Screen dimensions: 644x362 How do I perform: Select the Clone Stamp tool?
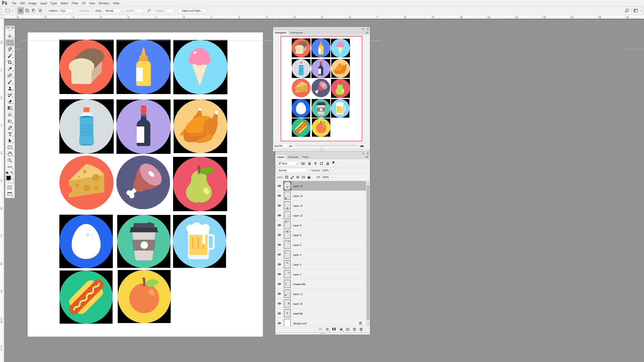tap(10, 89)
